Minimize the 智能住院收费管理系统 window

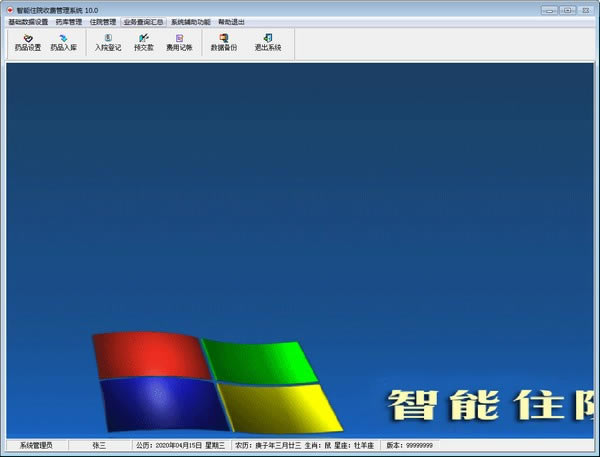(x=549, y=10)
